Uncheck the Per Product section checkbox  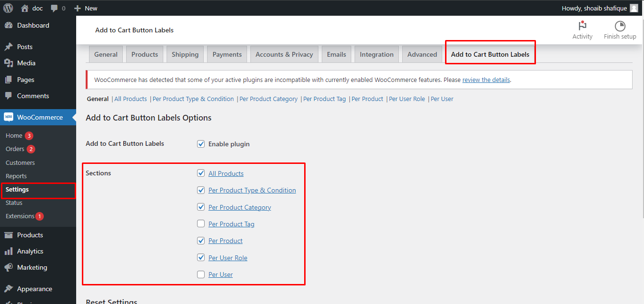point(201,241)
